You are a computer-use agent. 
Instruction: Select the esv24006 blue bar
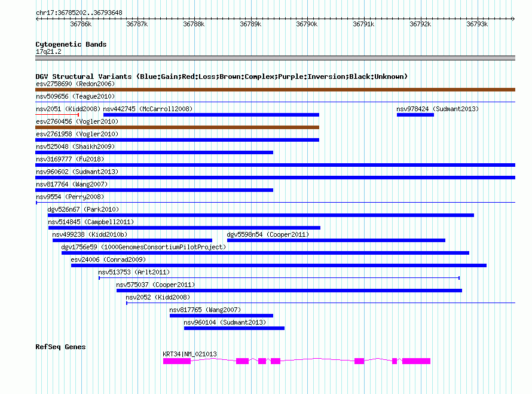pyautogui.click(x=279, y=265)
